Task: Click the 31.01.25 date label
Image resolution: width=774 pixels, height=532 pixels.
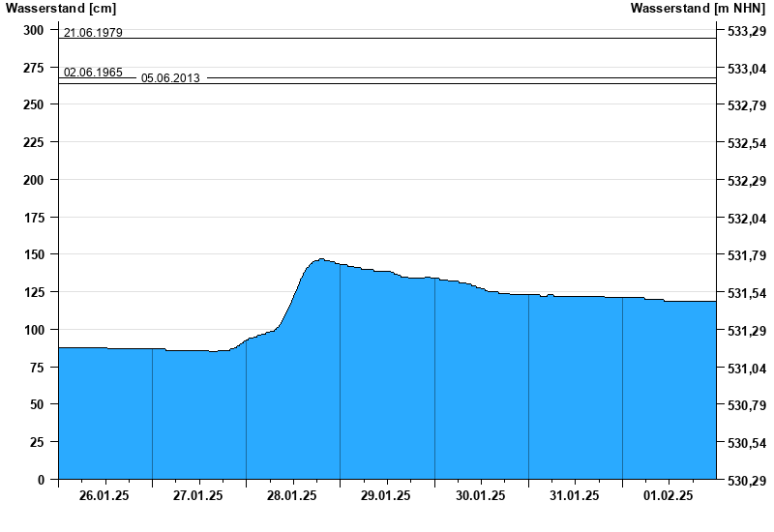Action: coord(574,495)
